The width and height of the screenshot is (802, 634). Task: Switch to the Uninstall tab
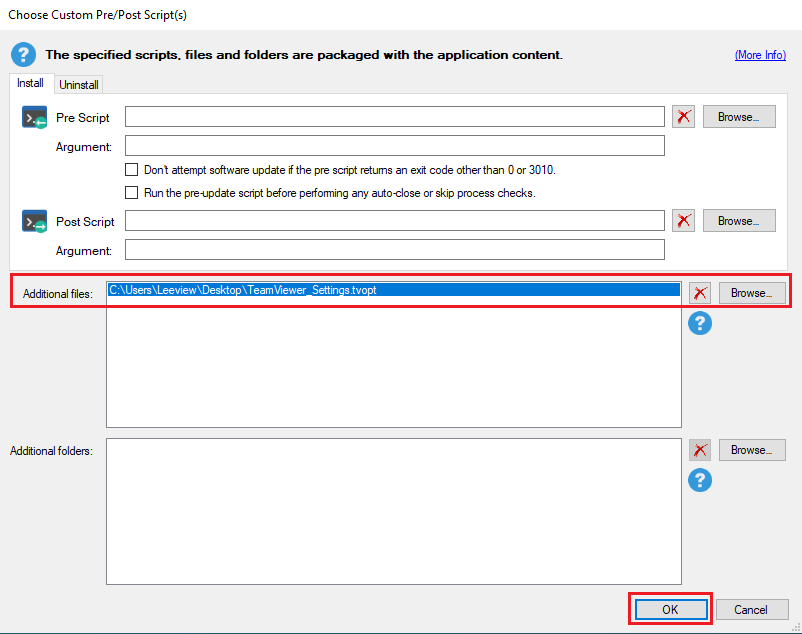click(x=79, y=84)
